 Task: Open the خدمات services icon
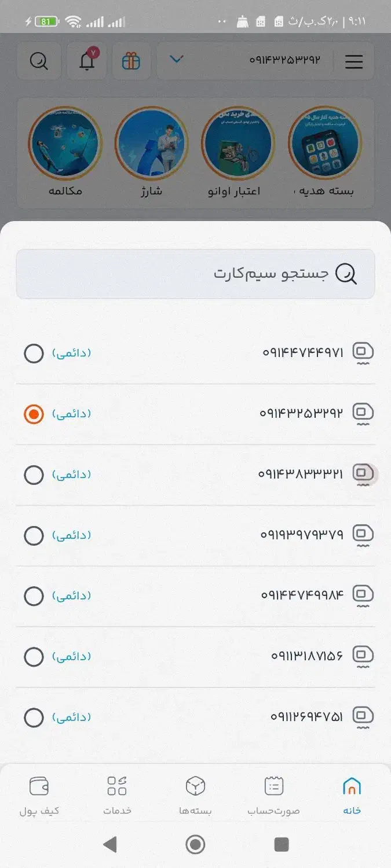(116, 794)
